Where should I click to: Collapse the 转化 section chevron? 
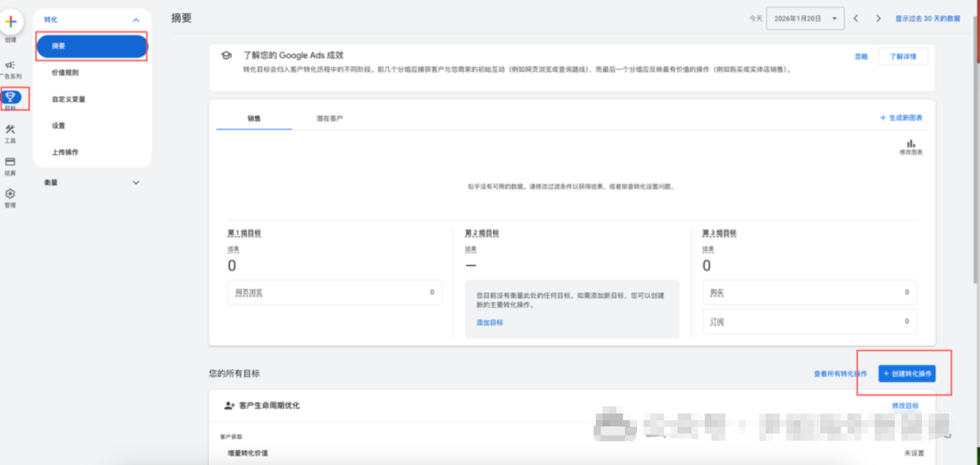point(136,20)
